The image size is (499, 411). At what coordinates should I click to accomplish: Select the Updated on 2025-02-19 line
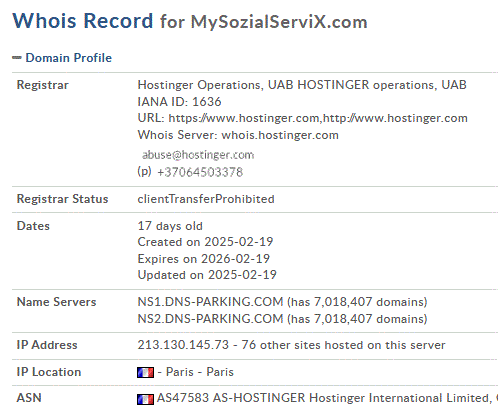(207, 275)
